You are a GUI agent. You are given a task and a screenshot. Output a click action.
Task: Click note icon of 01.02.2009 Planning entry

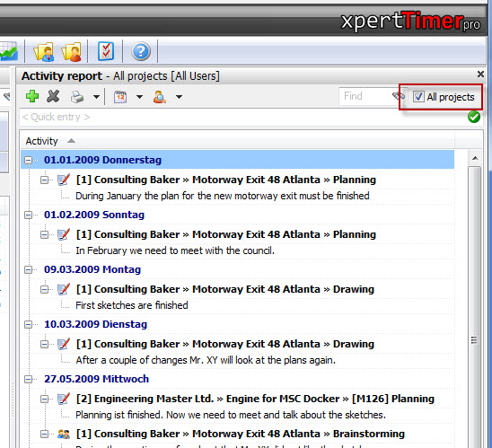pos(64,234)
